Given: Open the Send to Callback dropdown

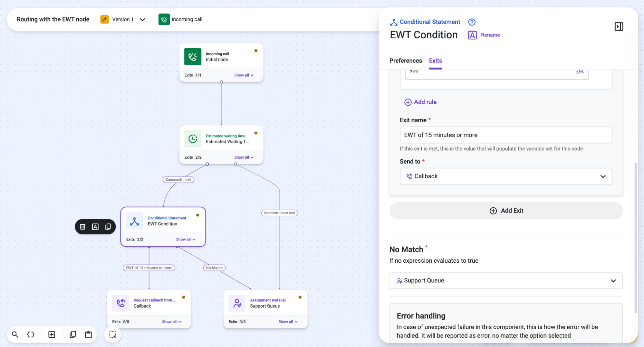Looking at the screenshot, I should click(506, 176).
